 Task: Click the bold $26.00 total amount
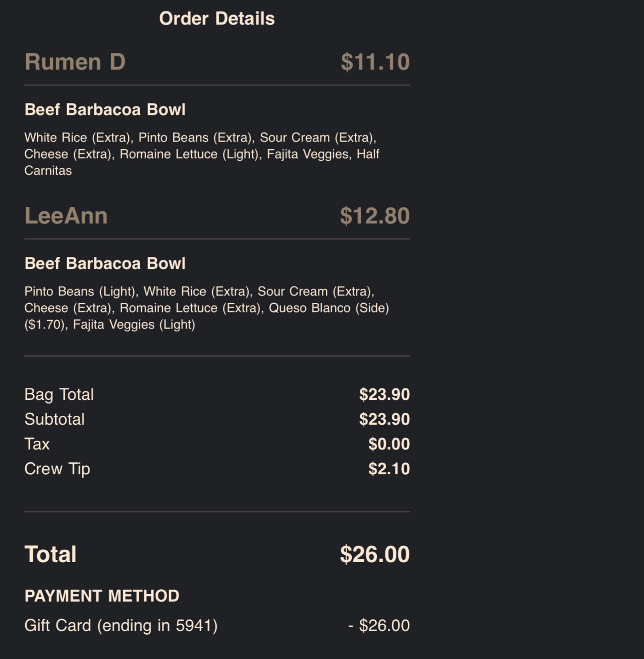click(x=374, y=555)
